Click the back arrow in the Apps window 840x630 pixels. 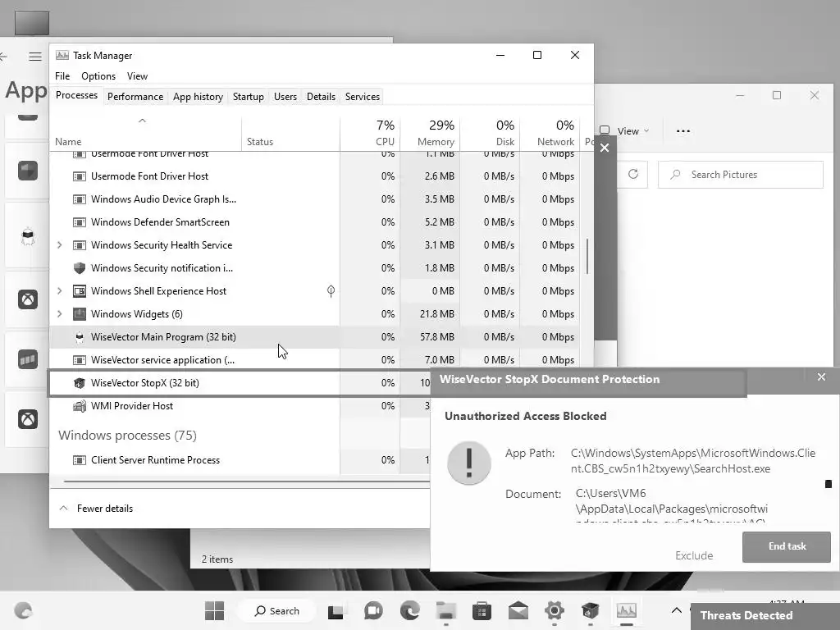click(x=4, y=57)
